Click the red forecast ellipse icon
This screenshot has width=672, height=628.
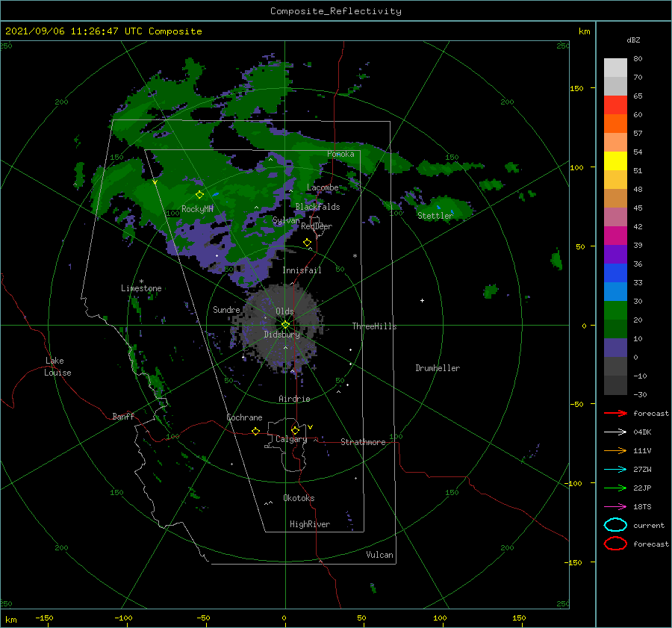tap(615, 544)
